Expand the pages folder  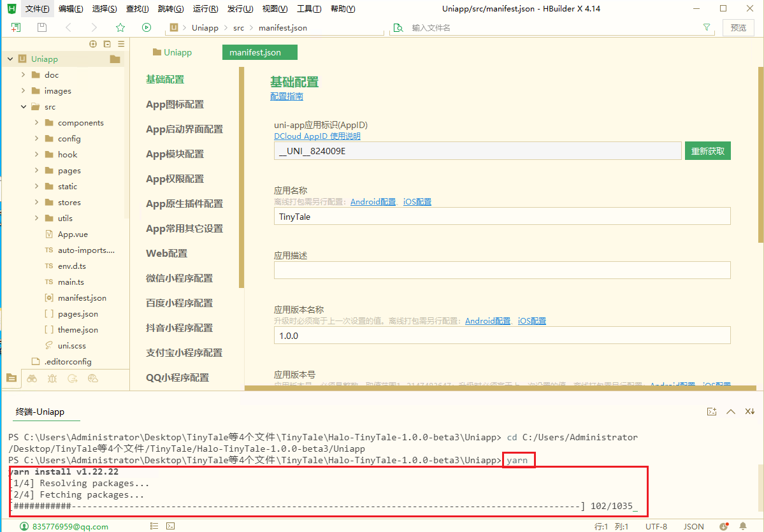click(36, 170)
